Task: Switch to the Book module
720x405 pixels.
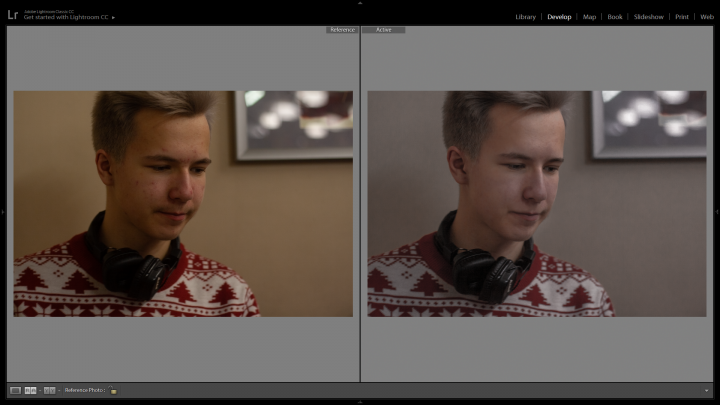Action: click(615, 17)
